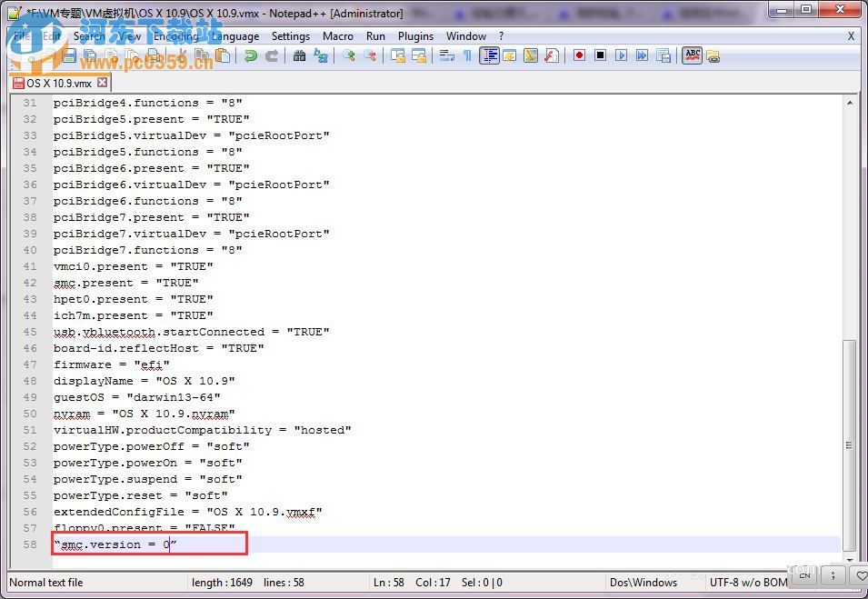
Task: Open the Plugins menu
Action: (415, 36)
